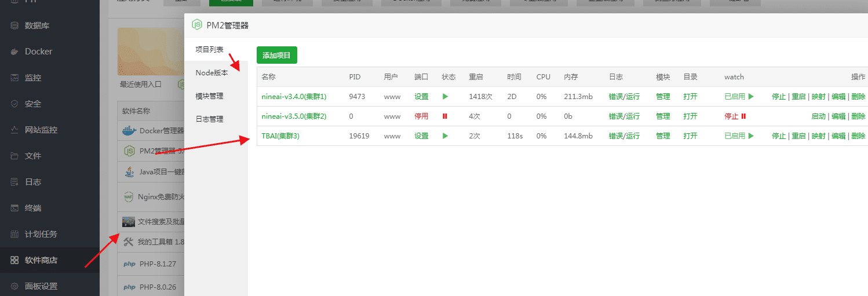Open project TBAI(集群3) name link

[x=280, y=136]
